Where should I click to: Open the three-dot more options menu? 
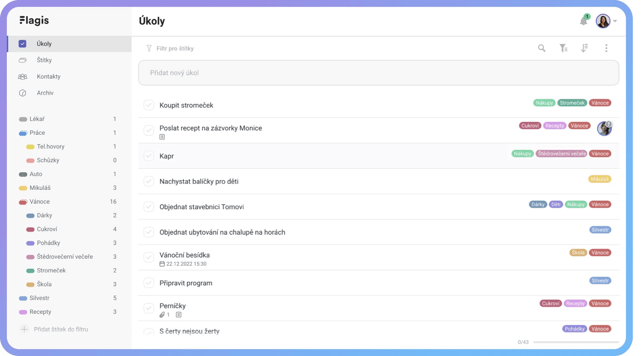point(606,48)
